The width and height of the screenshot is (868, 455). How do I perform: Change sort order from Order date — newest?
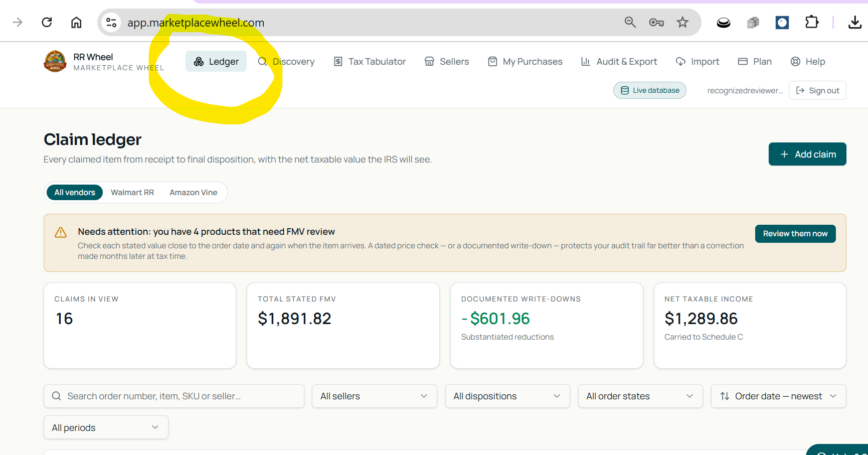coord(779,396)
